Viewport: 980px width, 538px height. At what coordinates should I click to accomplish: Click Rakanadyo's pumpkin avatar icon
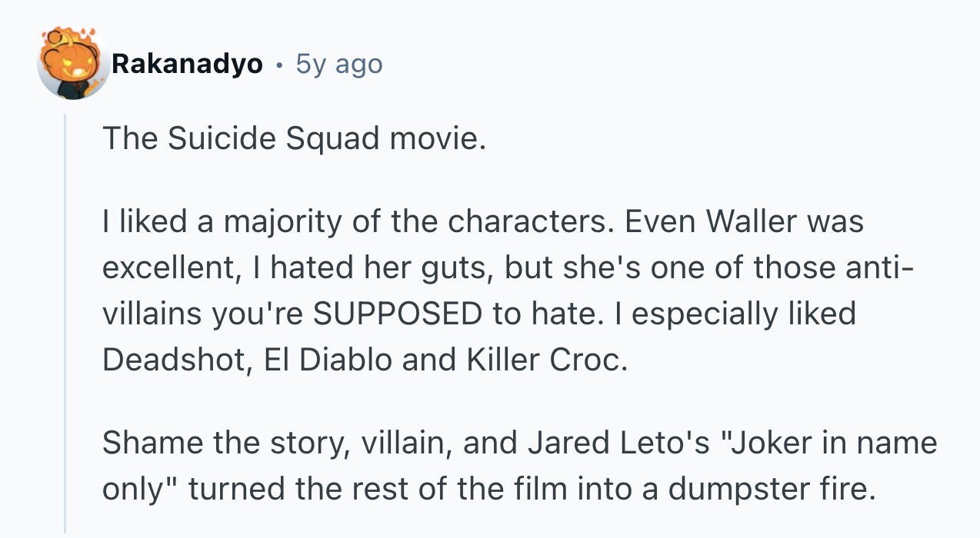tap(73, 63)
